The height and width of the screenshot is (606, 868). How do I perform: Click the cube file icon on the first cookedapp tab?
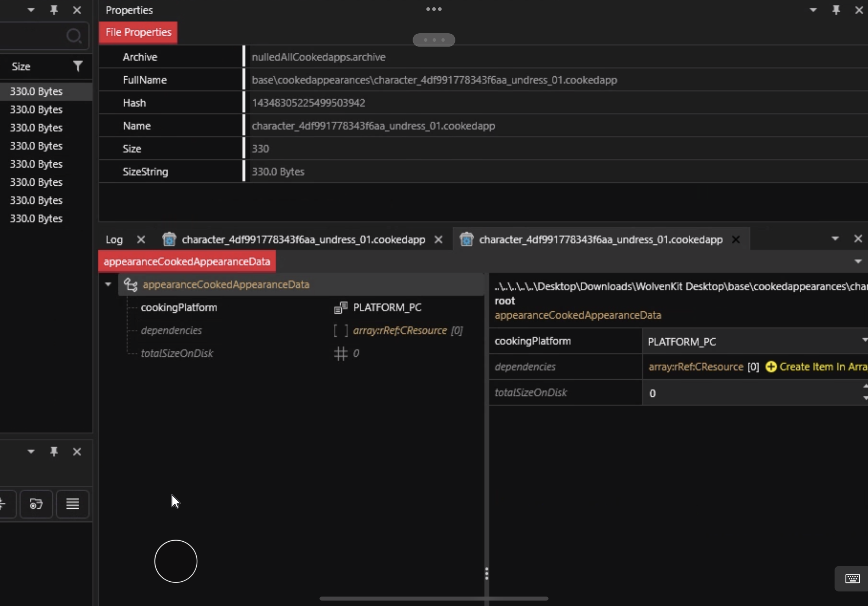click(x=169, y=239)
